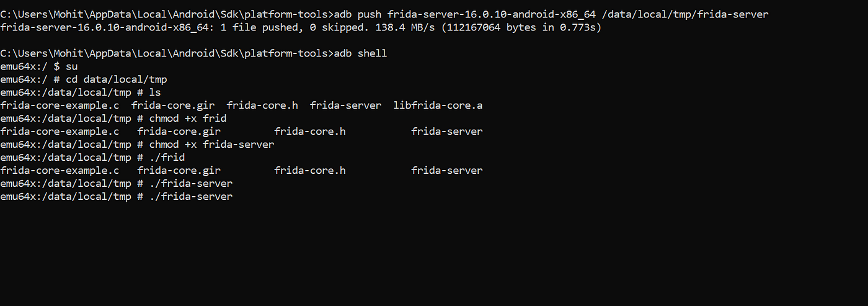Screen dimensions: 868x306
Task: Click the adb push command text
Action: click(x=551, y=14)
